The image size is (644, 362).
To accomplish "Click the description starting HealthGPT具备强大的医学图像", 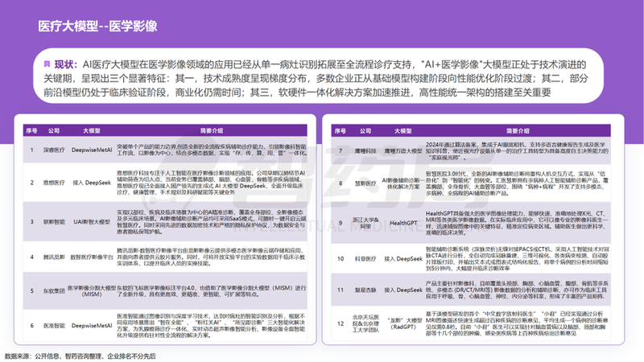I will point(517,224).
